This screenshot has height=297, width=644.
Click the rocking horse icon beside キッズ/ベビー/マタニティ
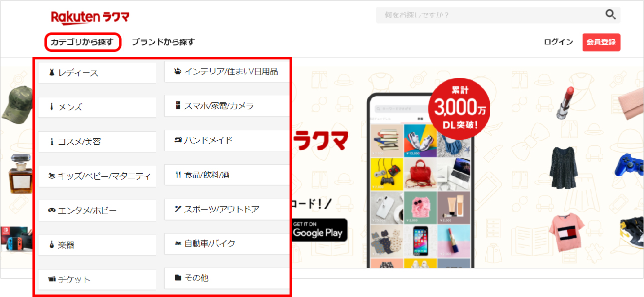[51, 176]
